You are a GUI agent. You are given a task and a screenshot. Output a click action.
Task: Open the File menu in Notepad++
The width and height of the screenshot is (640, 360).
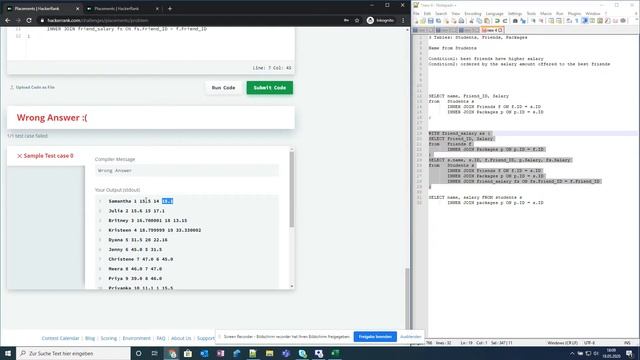click(416, 13)
